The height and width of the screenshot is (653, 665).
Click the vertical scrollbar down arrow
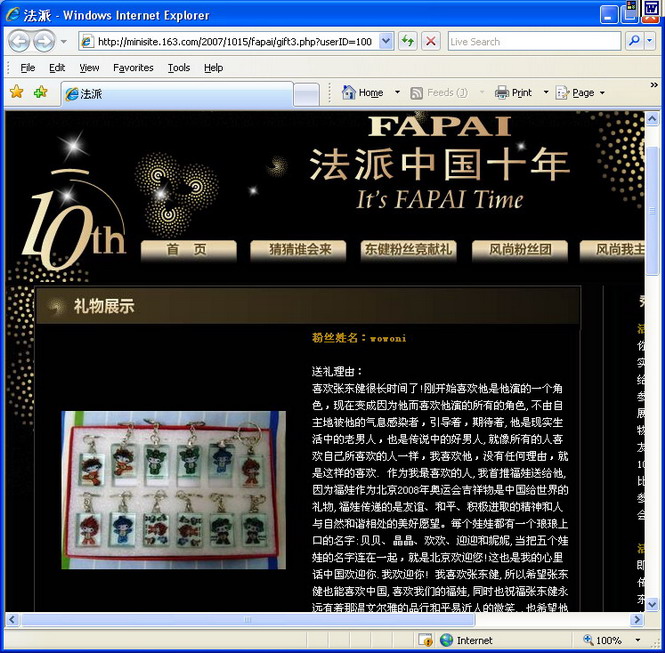coord(652,604)
